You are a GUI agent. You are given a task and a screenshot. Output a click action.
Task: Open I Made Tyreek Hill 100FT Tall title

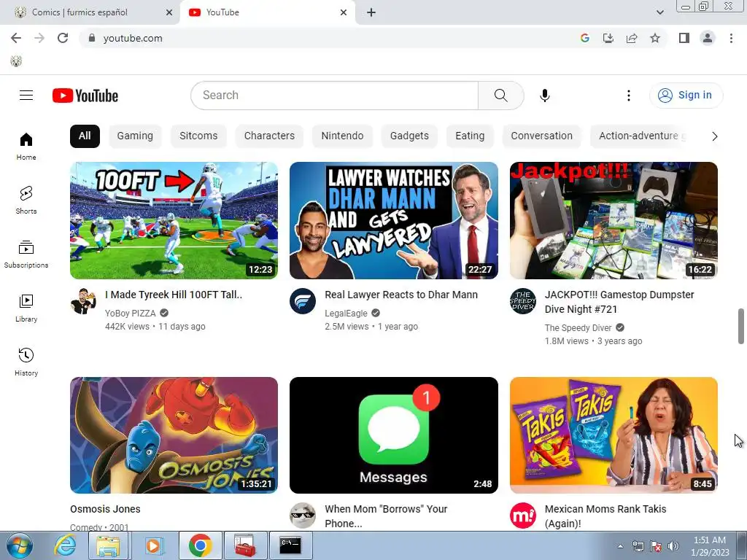(x=174, y=295)
